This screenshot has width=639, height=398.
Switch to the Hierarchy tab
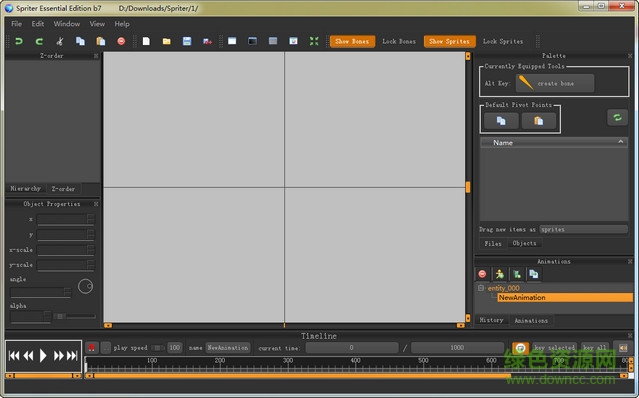(x=26, y=189)
